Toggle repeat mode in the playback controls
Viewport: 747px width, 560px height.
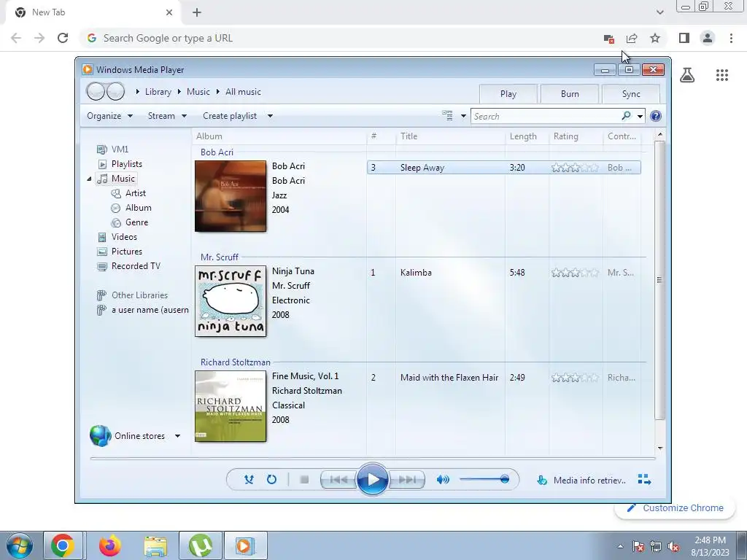[x=271, y=480]
